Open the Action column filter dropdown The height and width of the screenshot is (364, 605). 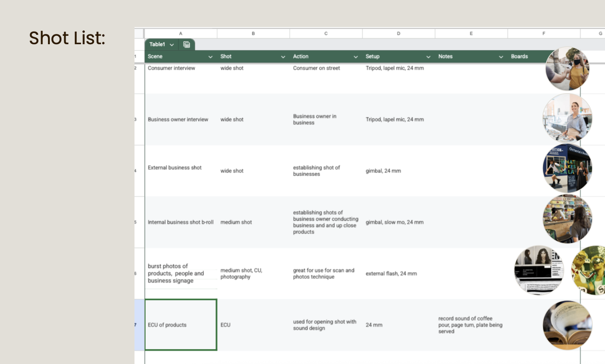[356, 57]
